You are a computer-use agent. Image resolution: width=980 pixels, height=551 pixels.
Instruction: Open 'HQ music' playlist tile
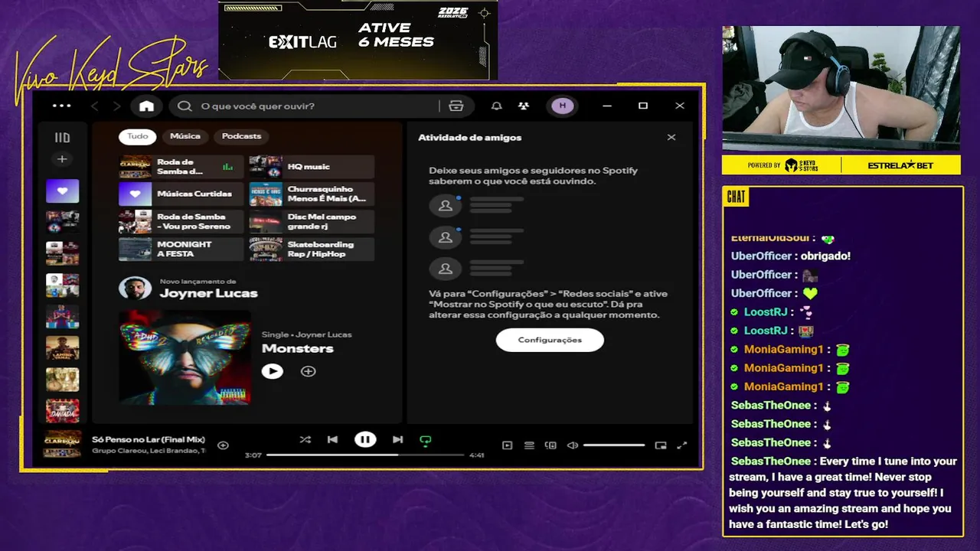pyautogui.click(x=312, y=167)
